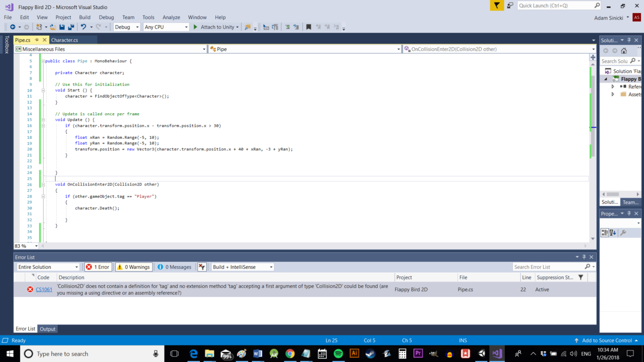644x362 pixels.
Task: Click the Solution Explorer Home icon
Action: pyautogui.click(x=624, y=51)
